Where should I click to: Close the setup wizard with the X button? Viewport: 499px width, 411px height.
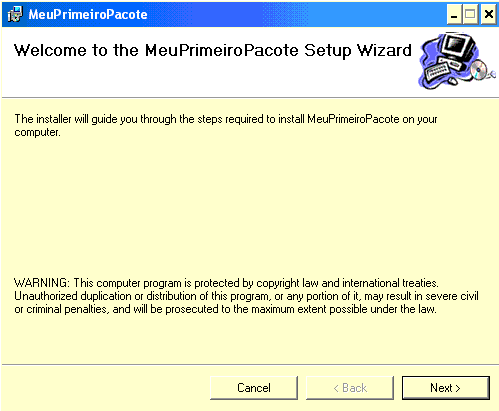[x=489, y=15]
